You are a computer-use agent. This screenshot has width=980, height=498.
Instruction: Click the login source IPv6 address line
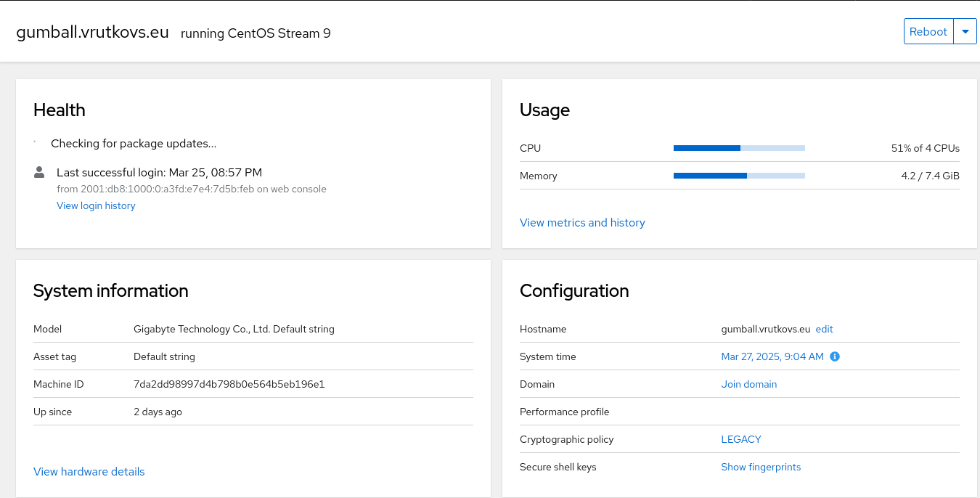(192, 189)
